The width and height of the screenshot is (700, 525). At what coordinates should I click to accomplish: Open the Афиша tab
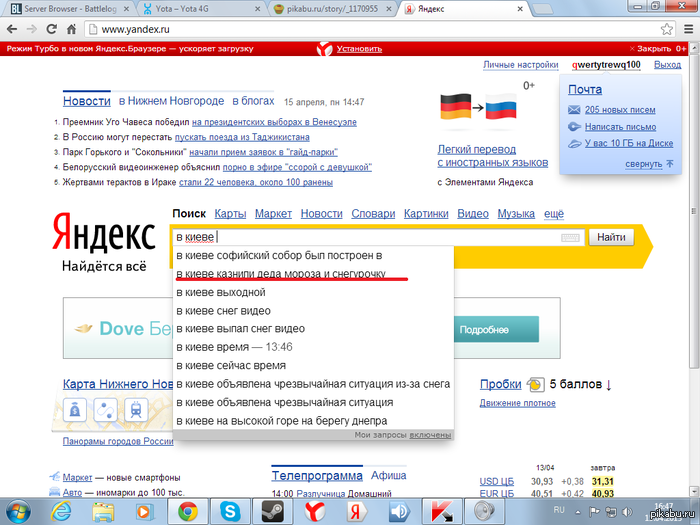[389, 475]
